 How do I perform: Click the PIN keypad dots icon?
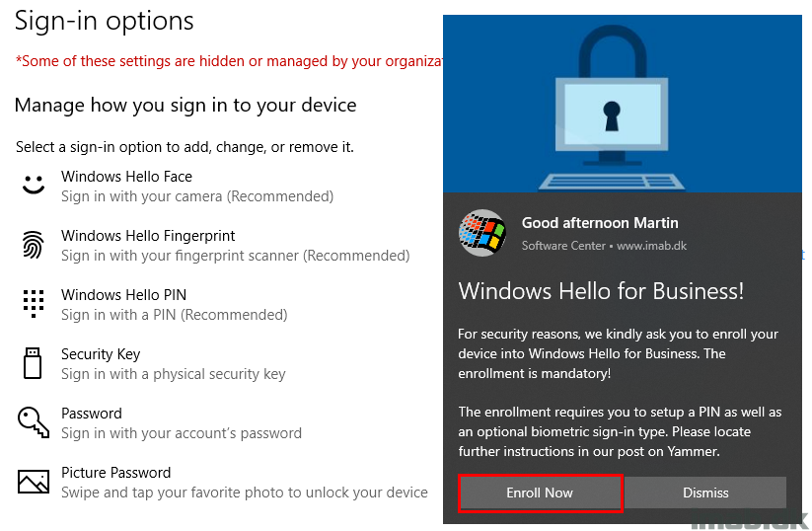point(34,304)
